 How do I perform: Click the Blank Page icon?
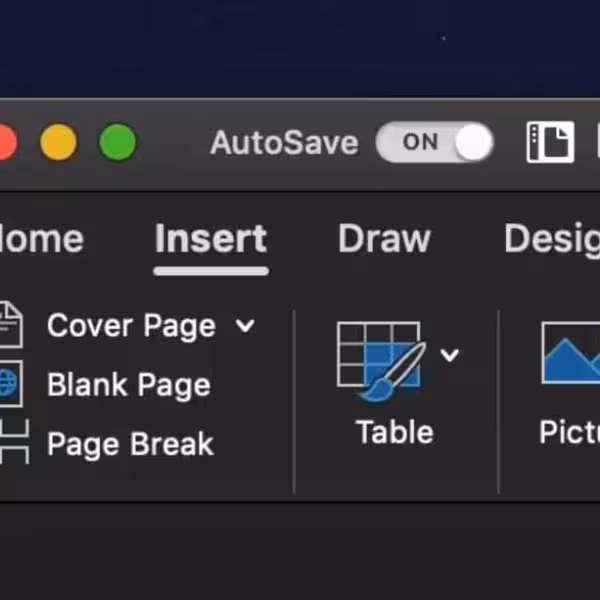click(11, 383)
